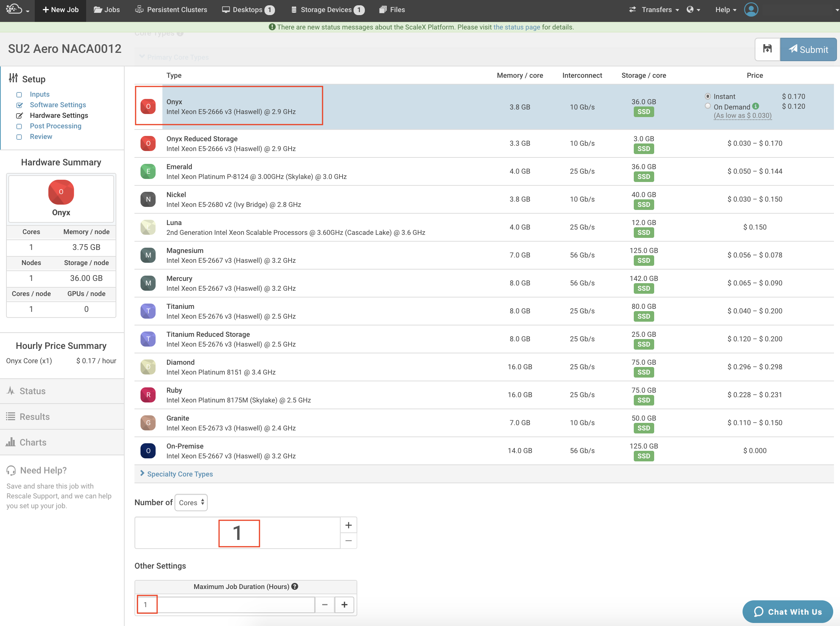Click the Inputs setup step checkbox
This screenshot has width=840, height=626.
click(19, 94)
